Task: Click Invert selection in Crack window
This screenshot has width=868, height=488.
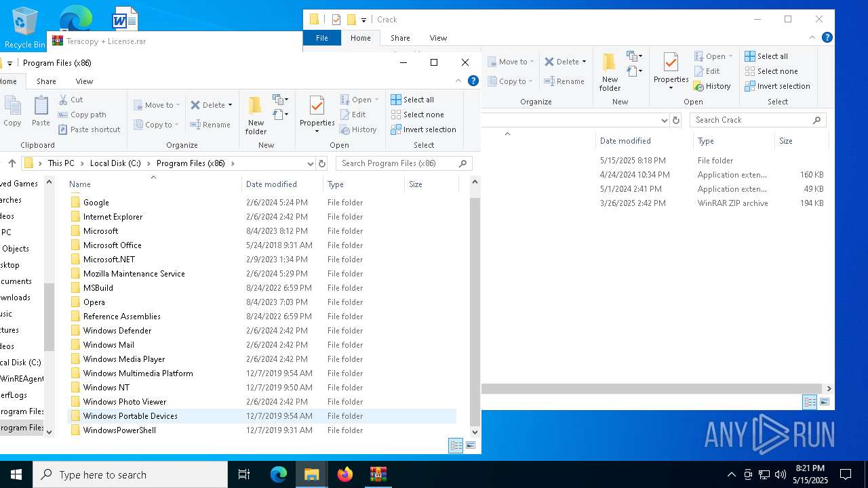Action: [777, 86]
